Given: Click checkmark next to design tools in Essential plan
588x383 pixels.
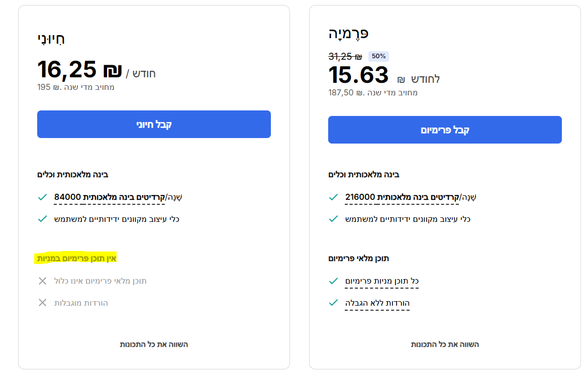Looking at the screenshot, I should point(42,219).
